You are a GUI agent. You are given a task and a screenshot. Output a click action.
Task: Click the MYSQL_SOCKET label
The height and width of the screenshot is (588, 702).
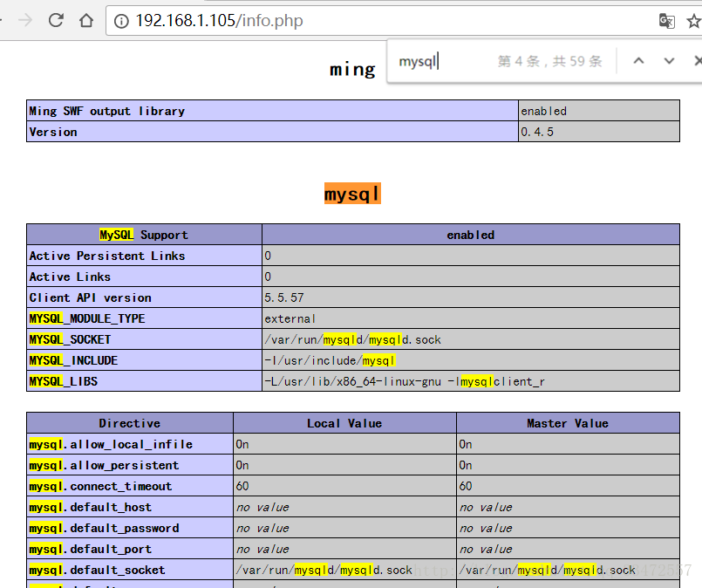pyautogui.click(x=70, y=339)
